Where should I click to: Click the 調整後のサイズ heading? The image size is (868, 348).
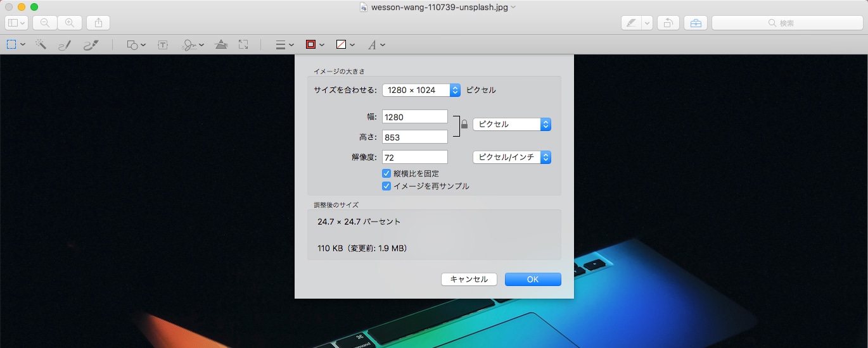(x=336, y=205)
